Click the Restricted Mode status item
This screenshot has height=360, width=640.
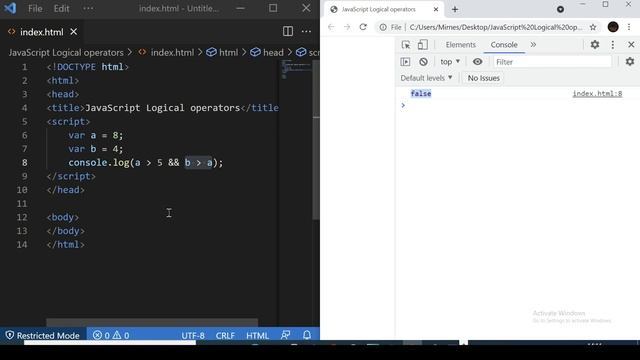pos(42,335)
